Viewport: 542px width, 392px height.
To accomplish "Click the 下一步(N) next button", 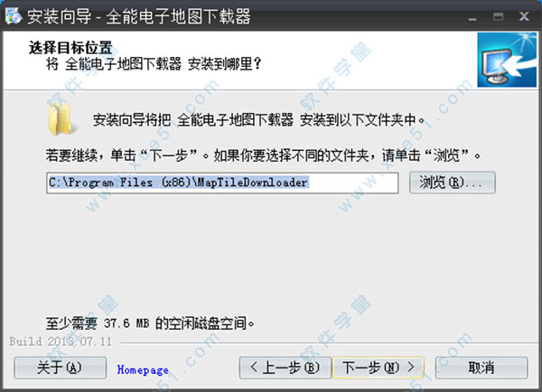I will (378, 368).
